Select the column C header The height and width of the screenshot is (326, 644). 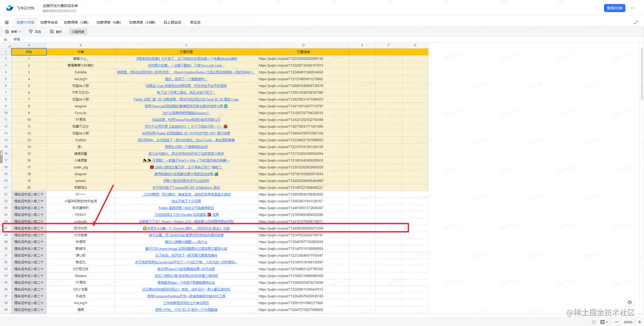click(x=186, y=45)
